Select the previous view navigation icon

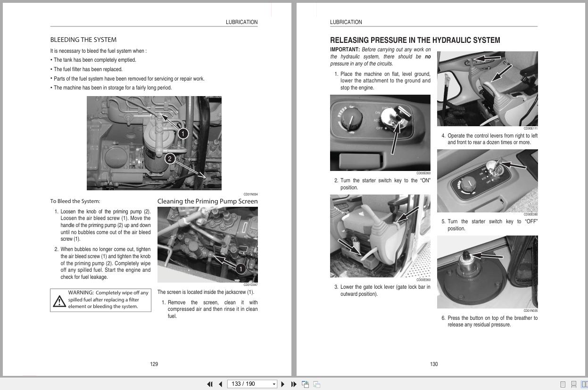tap(305, 384)
